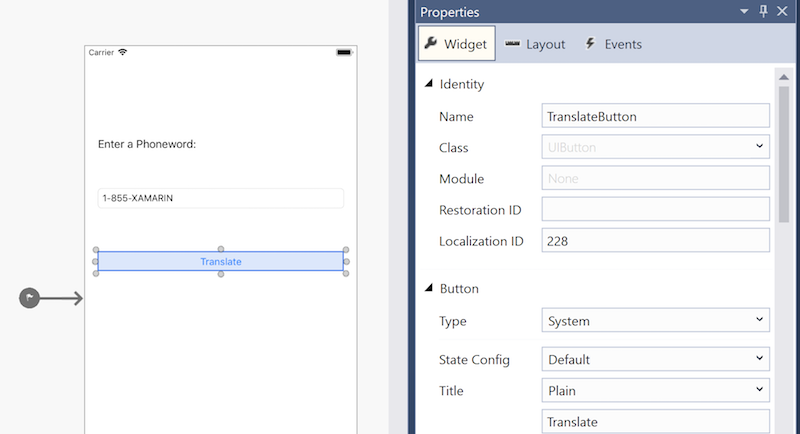800x434 pixels.
Task: Collapse the Button section
Action: [429, 288]
